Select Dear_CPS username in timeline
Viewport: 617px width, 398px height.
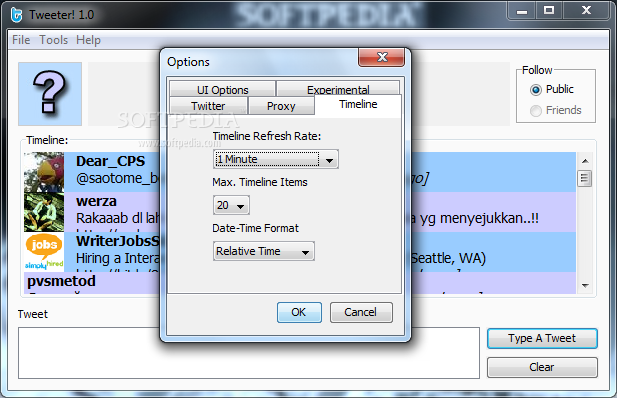tap(111, 161)
